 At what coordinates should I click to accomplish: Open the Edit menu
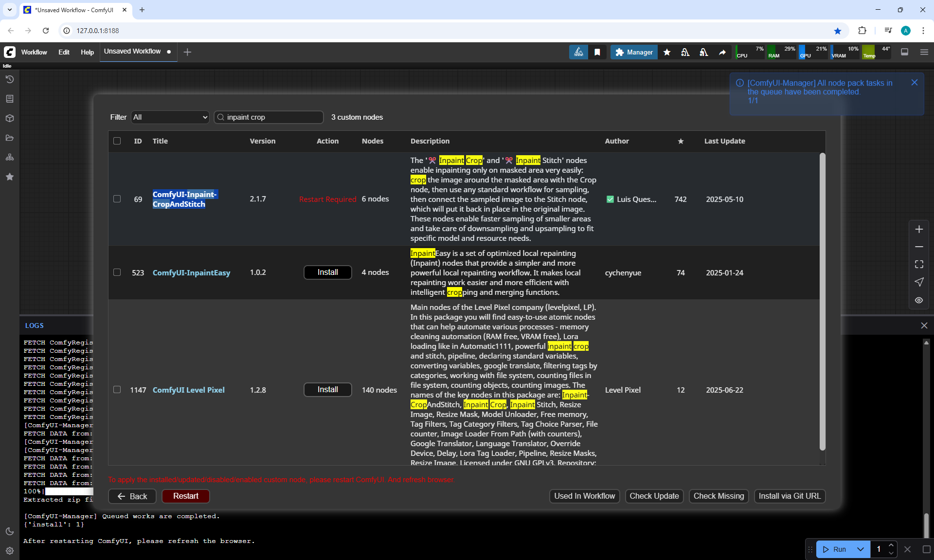point(64,52)
